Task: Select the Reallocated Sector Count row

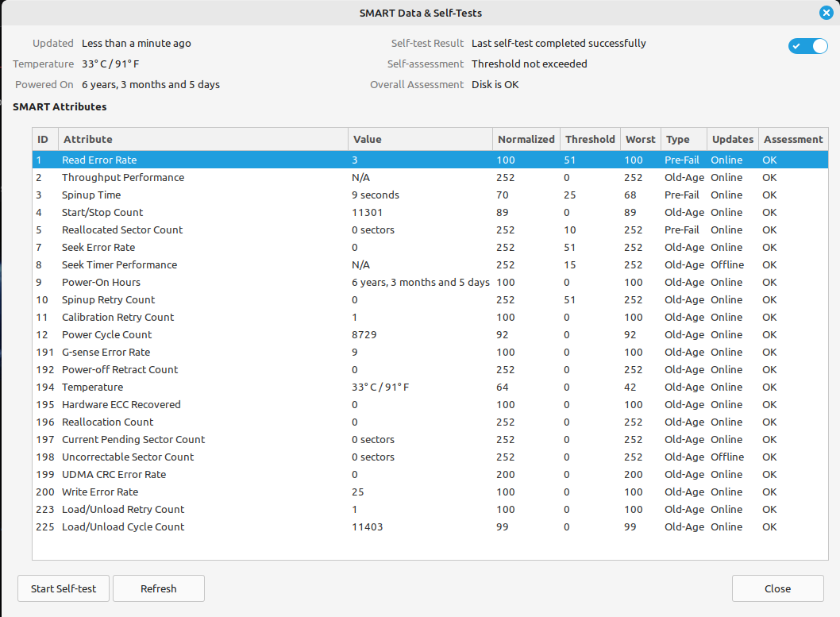Action: click(122, 229)
